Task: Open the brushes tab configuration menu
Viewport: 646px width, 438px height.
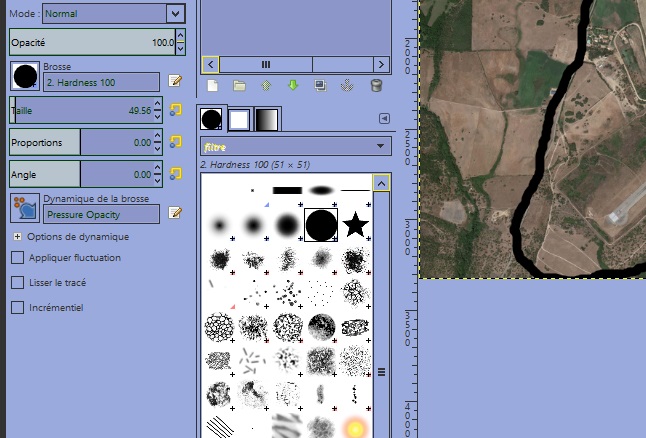Action: (x=384, y=119)
